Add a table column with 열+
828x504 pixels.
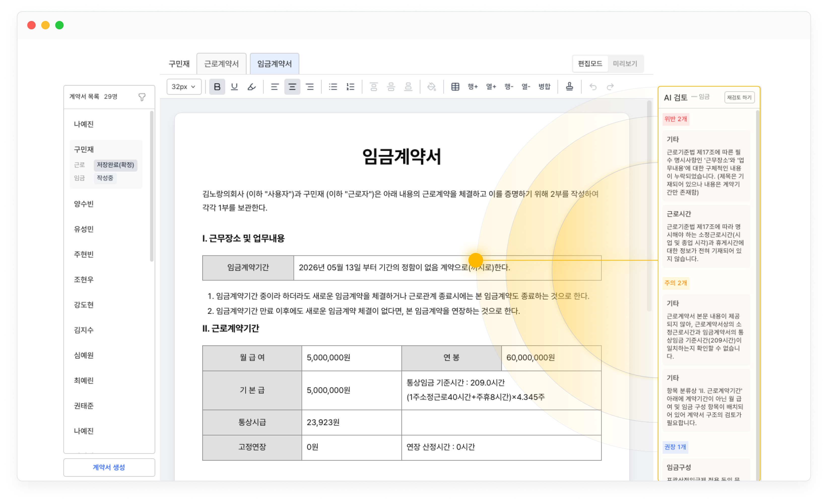pos(491,87)
